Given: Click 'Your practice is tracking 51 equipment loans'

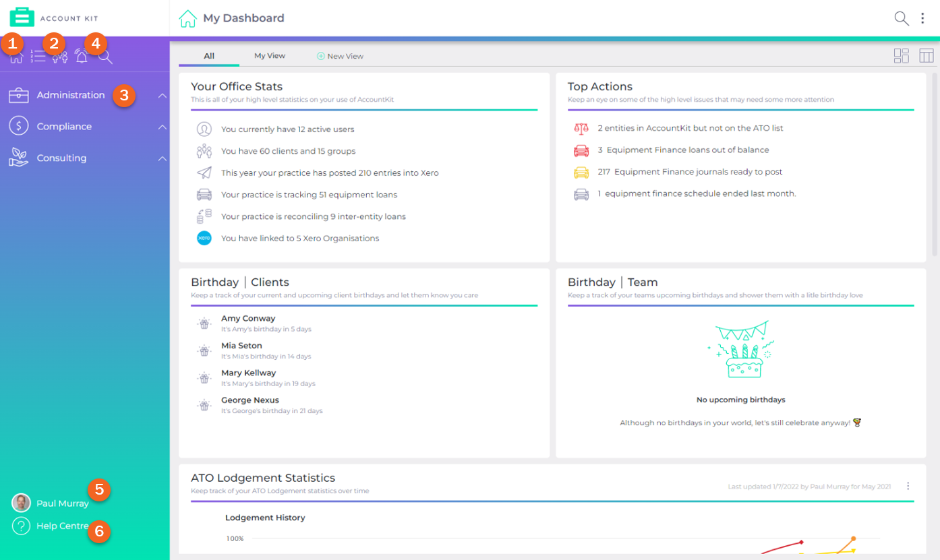Looking at the screenshot, I should (309, 195).
